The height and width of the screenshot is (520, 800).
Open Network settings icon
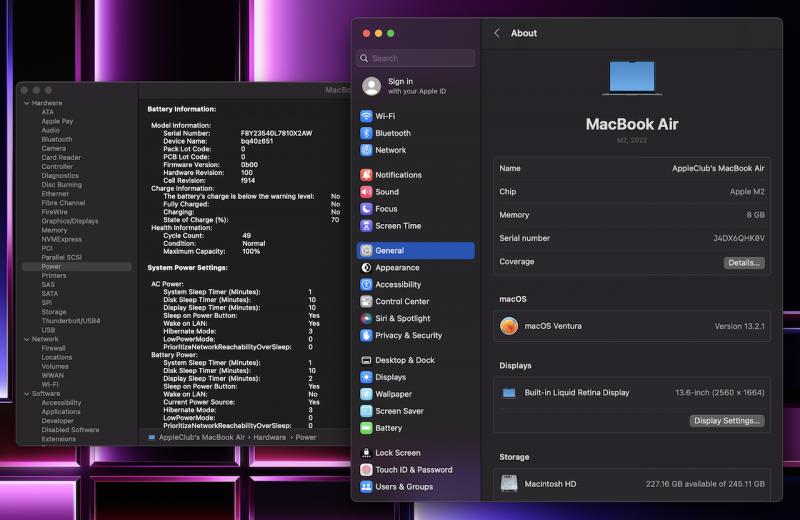(366, 150)
